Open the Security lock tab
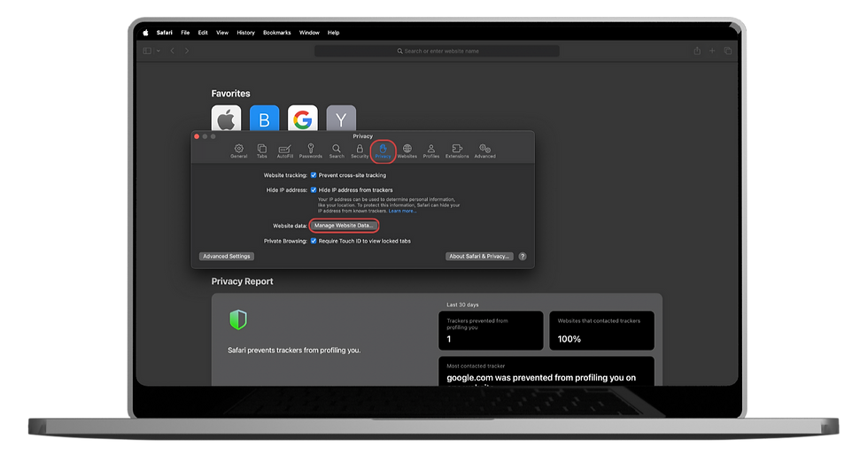This screenshot has width=868, height=470. pyautogui.click(x=360, y=151)
